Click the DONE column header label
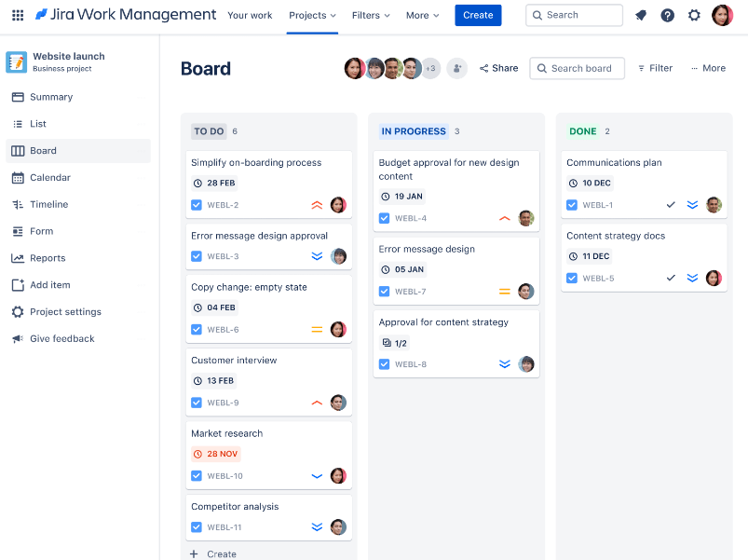 (583, 131)
